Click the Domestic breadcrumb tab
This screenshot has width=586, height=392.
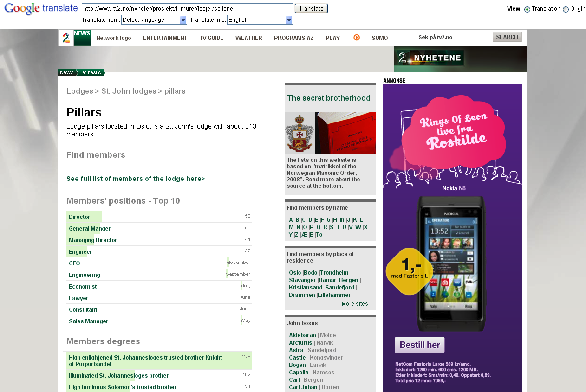[91, 72]
